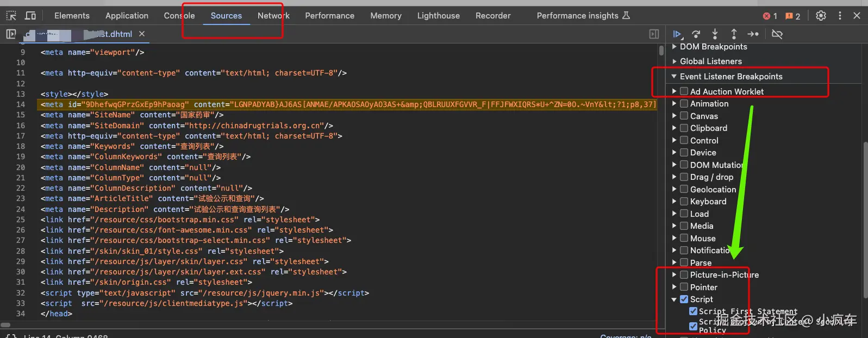
Task: Enable Clipboard event breakpoints
Action: 684,128
